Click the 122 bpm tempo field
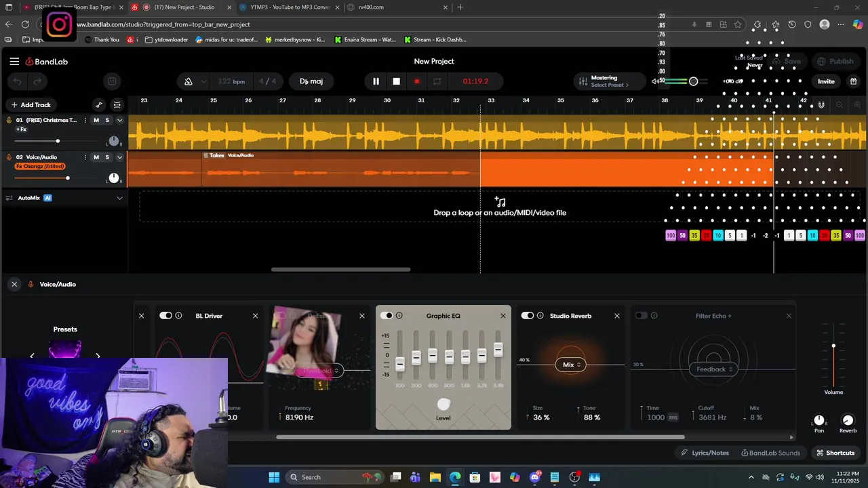Image resolution: width=868 pixels, height=488 pixels. pyautogui.click(x=231, y=81)
